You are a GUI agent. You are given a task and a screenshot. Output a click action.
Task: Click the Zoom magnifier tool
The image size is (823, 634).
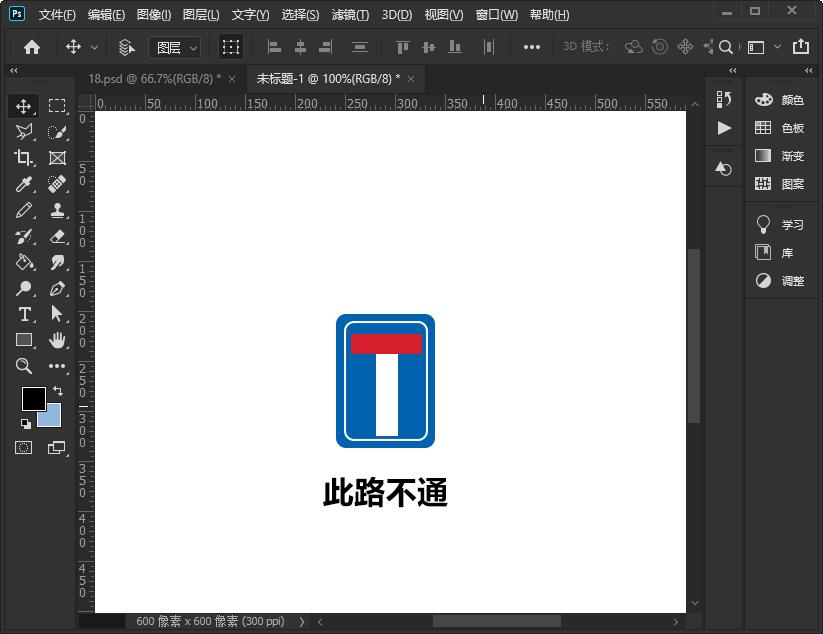click(x=24, y=366)
